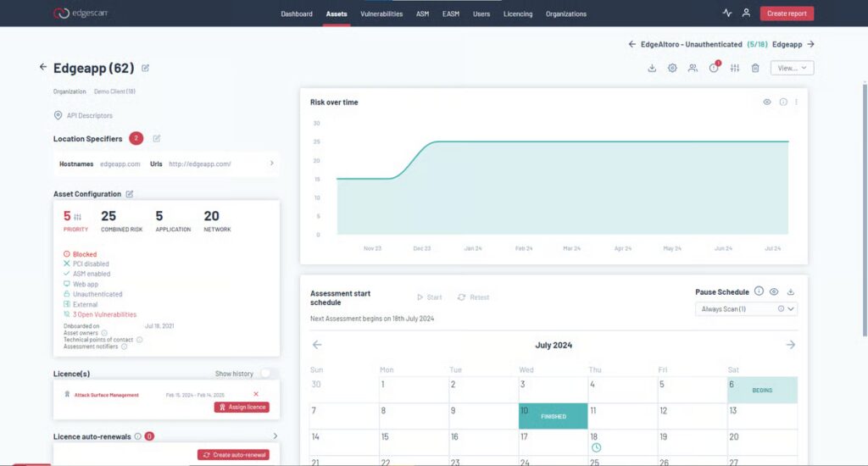
Task: Open asset settings gear icon
Action: coord(672,68)
